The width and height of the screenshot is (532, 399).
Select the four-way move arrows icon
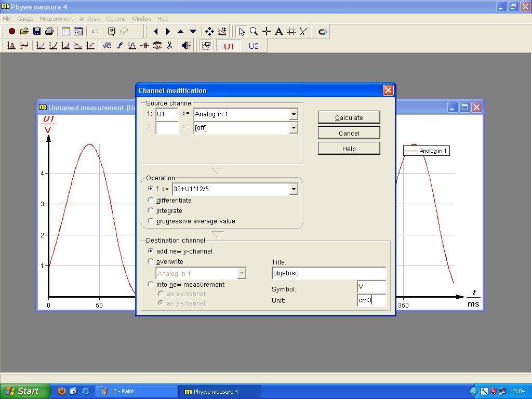coord(209,32)
